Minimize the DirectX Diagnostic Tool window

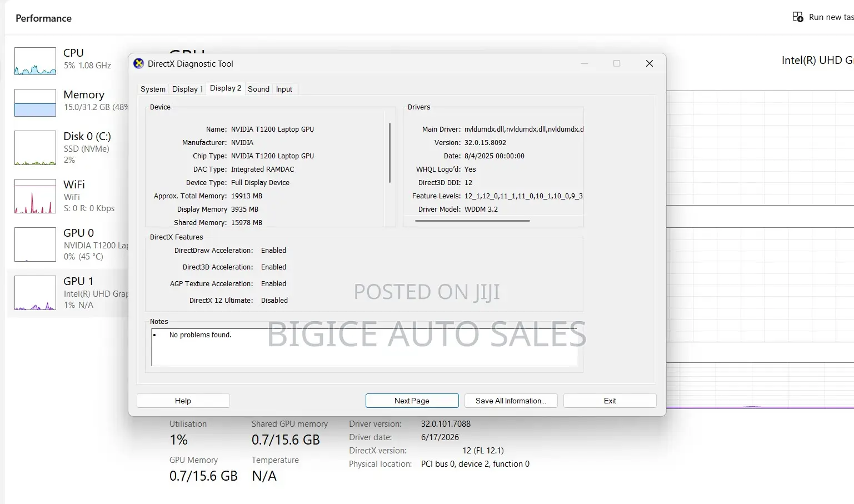click(585, 63)
